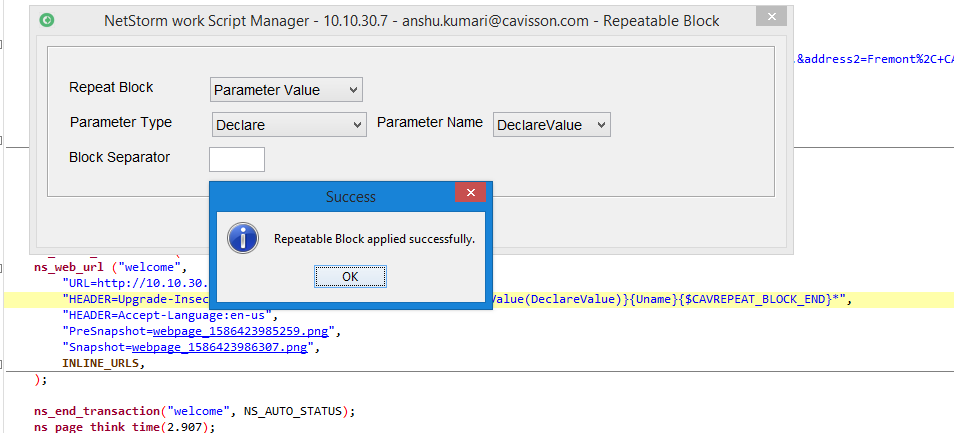This screenshot has width=954, height=433.
Task: Click the Block Separator label
Action: coord(119,158)
